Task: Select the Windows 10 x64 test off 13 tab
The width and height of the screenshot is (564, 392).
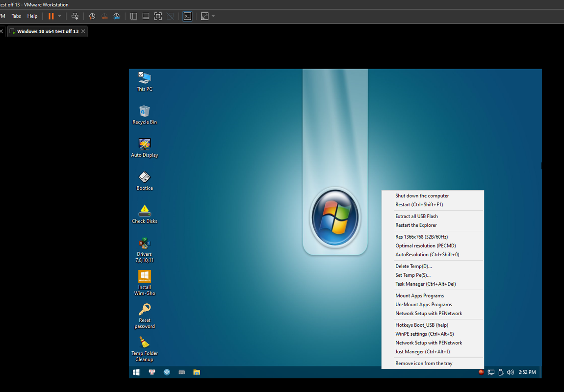Action: [x=48, y=31]
